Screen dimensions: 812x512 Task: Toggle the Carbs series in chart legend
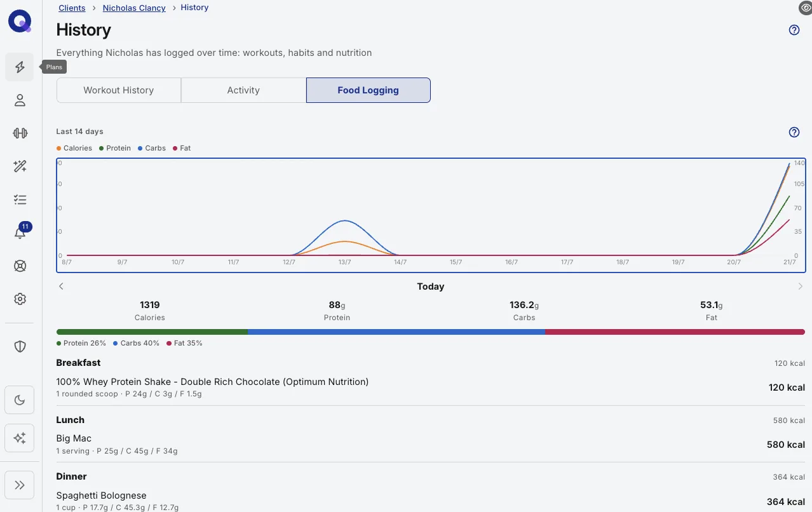pos(151,148)
